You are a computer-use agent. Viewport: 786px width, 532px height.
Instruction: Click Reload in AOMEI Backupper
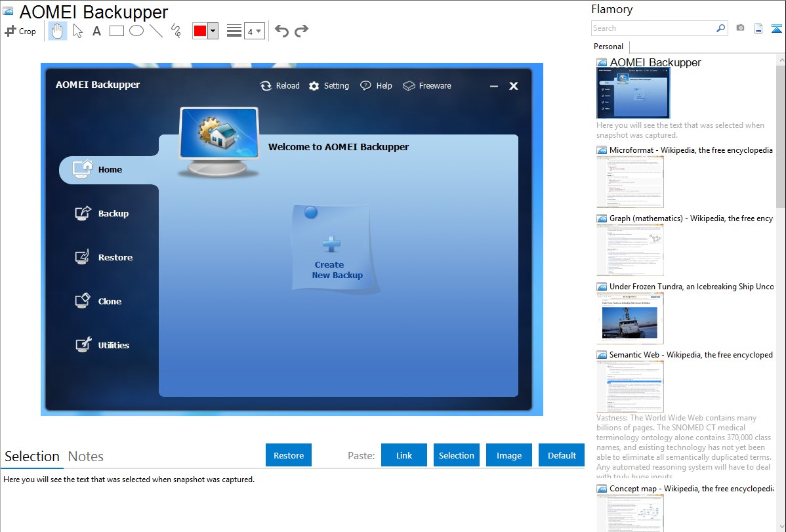pos(279,86)
